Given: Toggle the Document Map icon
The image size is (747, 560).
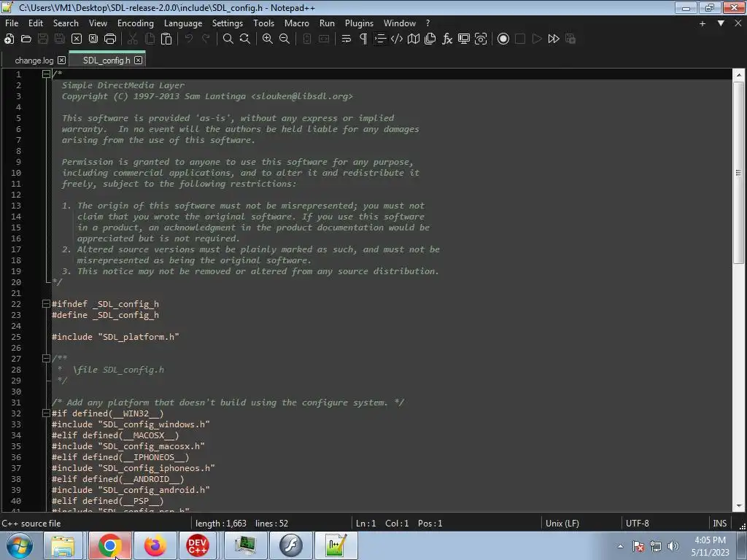Looking at the screenshot, I should 414,39.
